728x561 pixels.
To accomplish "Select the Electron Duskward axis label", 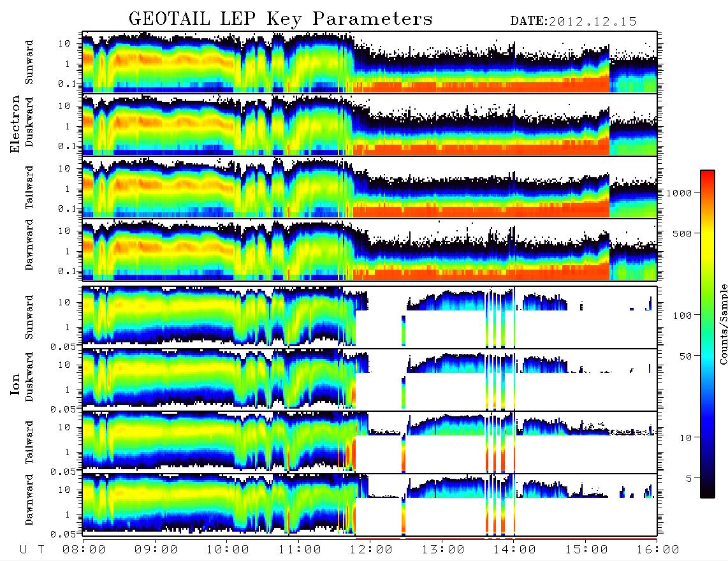I will [29, 122].
